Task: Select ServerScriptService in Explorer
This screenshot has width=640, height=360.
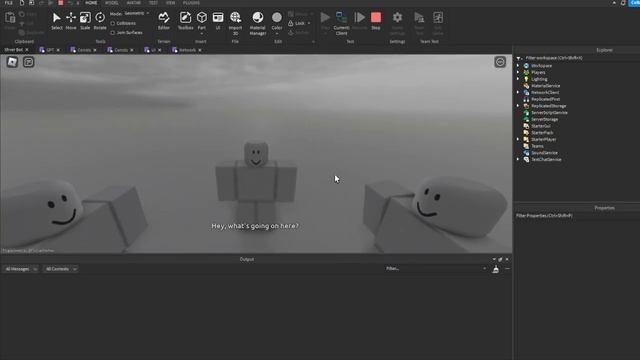Action: coord(549,112)
